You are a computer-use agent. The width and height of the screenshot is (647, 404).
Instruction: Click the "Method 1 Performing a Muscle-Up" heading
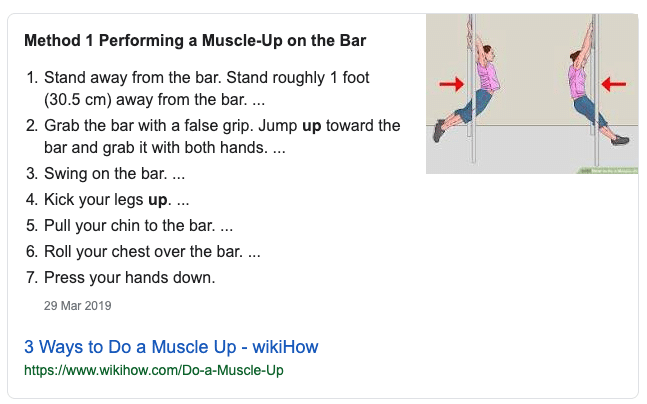(x=195, y=42)
